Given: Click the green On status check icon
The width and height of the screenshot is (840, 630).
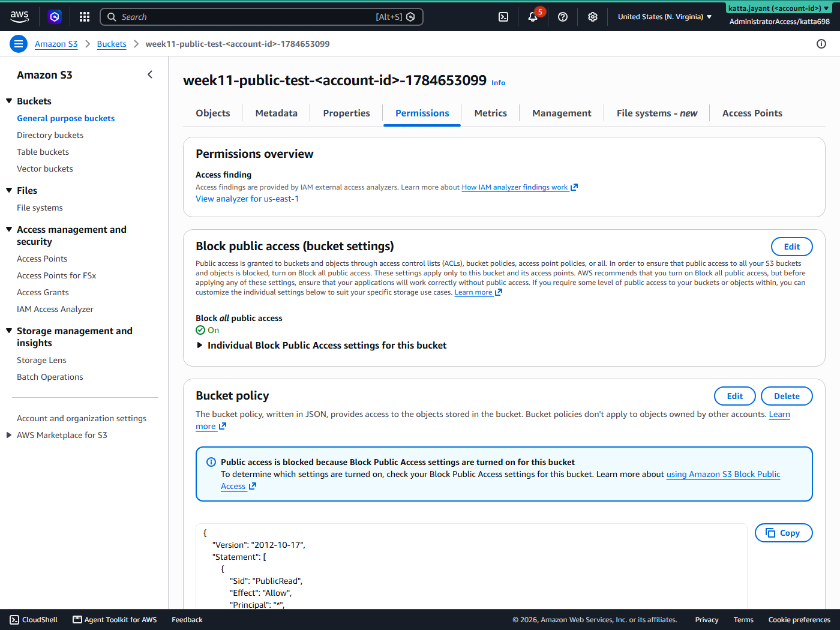Looking at the screenshot, I should coord(200,330).
